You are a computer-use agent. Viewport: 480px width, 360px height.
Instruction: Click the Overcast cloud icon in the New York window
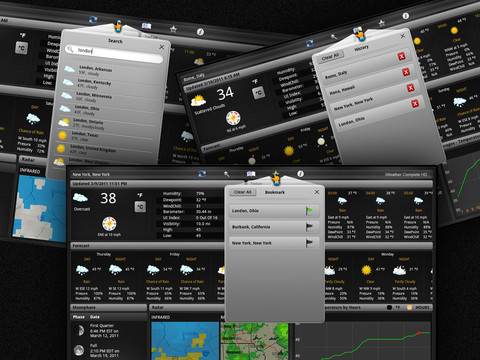coord(81,198)
